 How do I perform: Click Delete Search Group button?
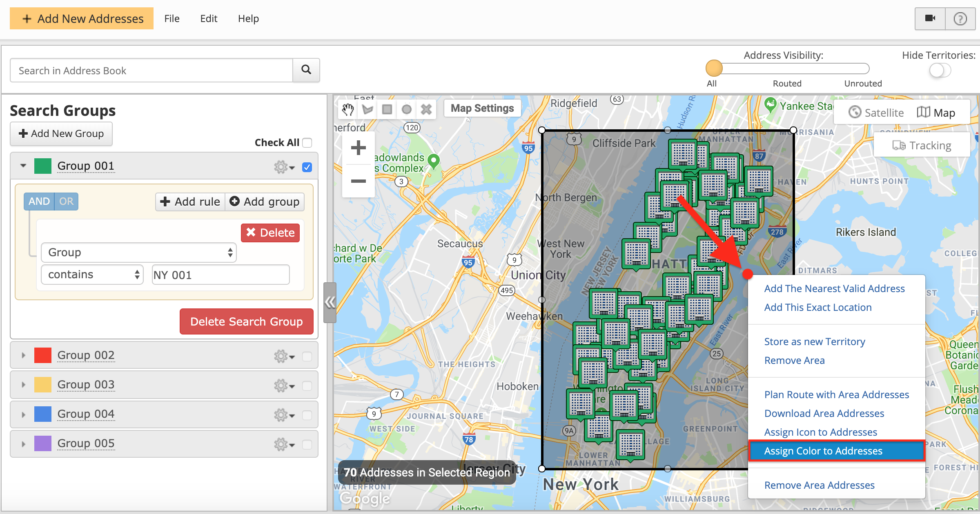pyautogui.click(x=246, y=321)
